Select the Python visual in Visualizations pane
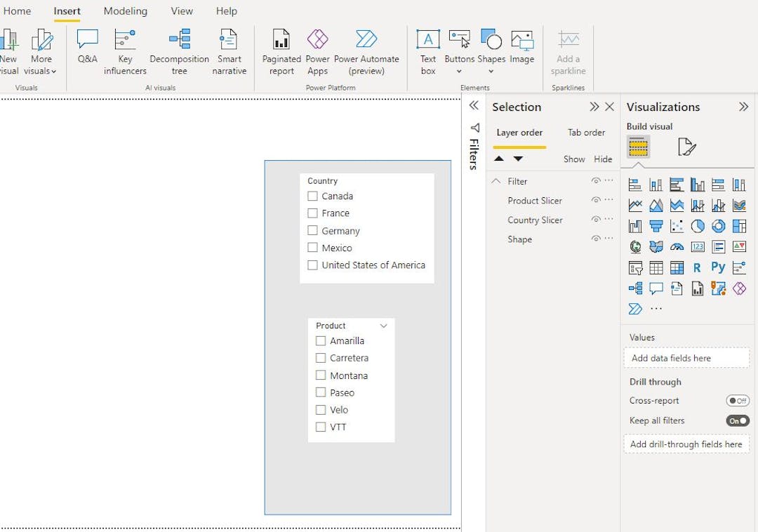Screen dimensions: 758x532 pyautogui.click(x=717, y=267)
